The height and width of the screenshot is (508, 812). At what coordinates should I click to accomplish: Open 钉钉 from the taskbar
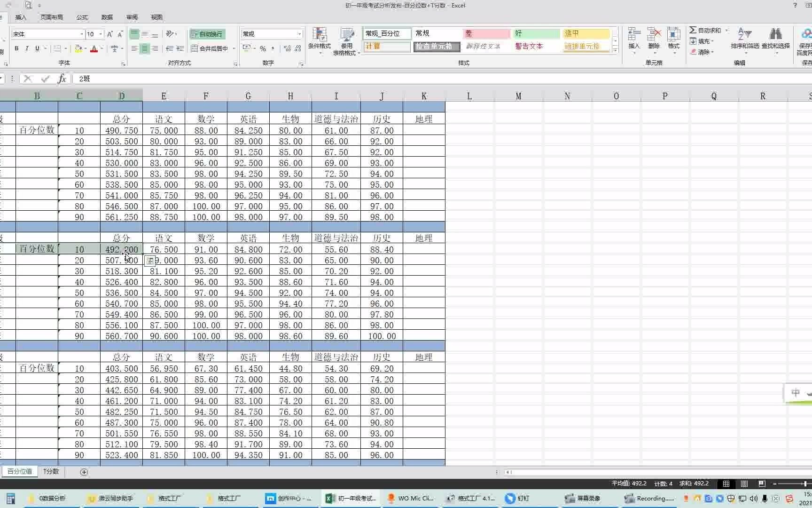[517, 498]
